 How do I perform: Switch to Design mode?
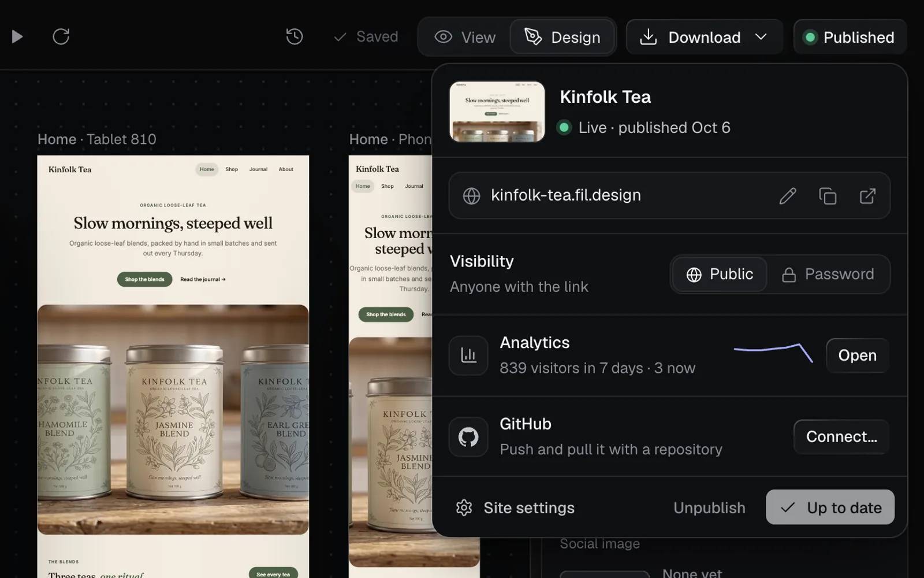pos(562,37)
